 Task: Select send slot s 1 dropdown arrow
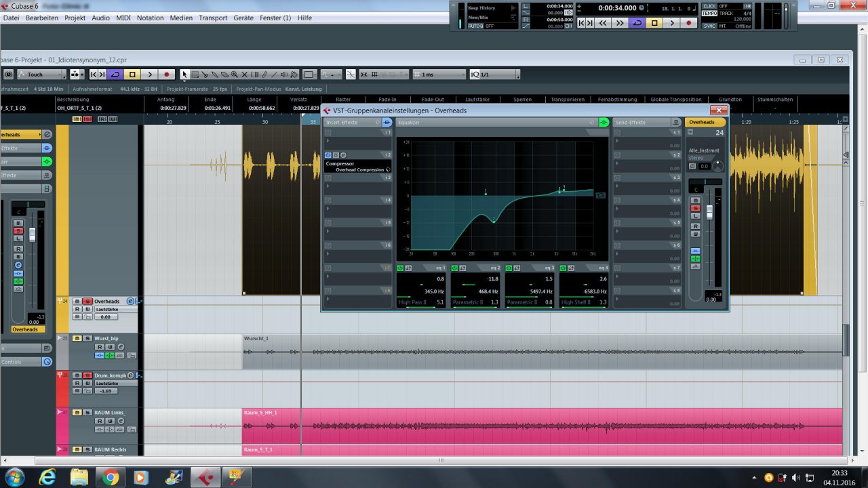(617, 140)
